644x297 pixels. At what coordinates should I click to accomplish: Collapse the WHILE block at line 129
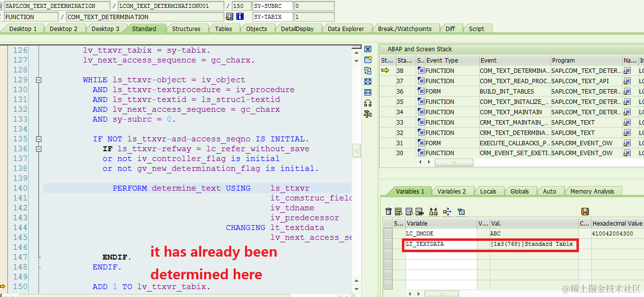pos(39,80)
